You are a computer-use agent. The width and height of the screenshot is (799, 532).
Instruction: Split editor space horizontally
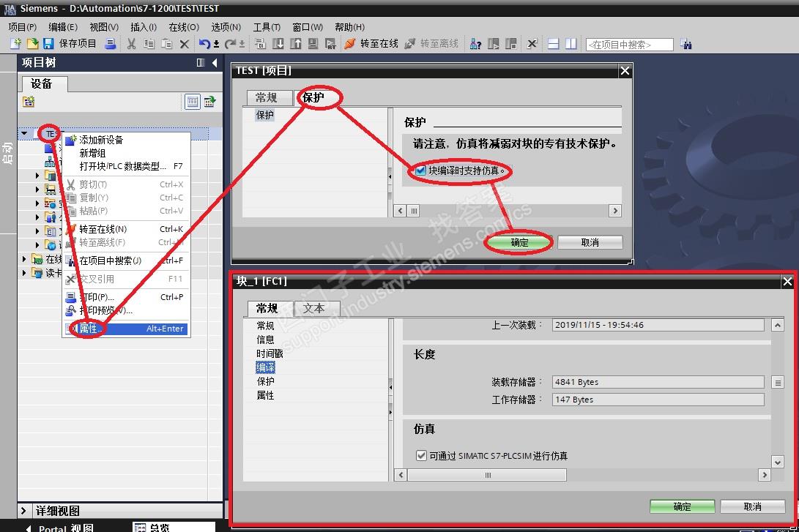pos(554,44)
